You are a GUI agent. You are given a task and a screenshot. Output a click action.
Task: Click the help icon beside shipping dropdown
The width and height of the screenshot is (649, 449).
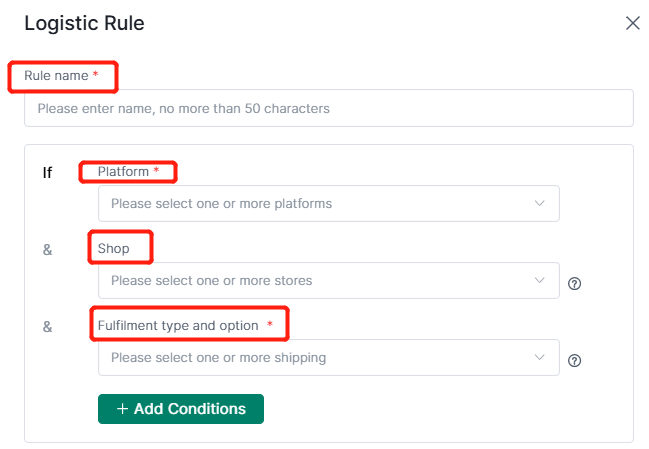pyautogui.click(x=574, y=360)
